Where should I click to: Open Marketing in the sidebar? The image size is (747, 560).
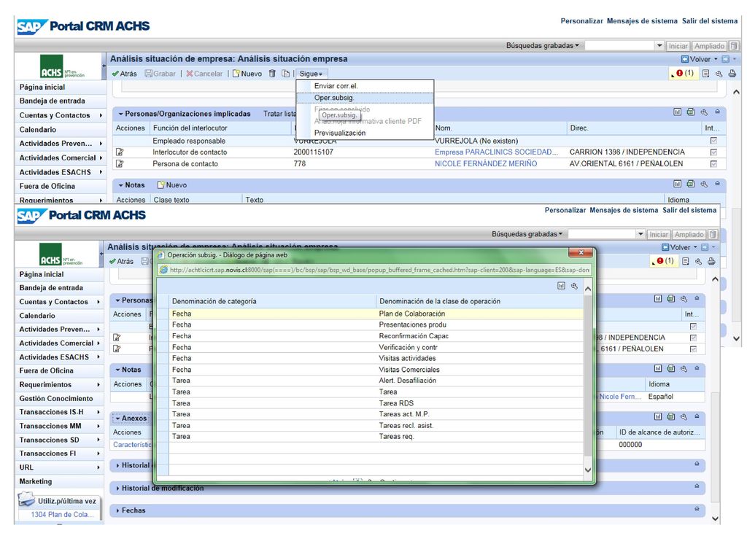[x=36, y=481]
